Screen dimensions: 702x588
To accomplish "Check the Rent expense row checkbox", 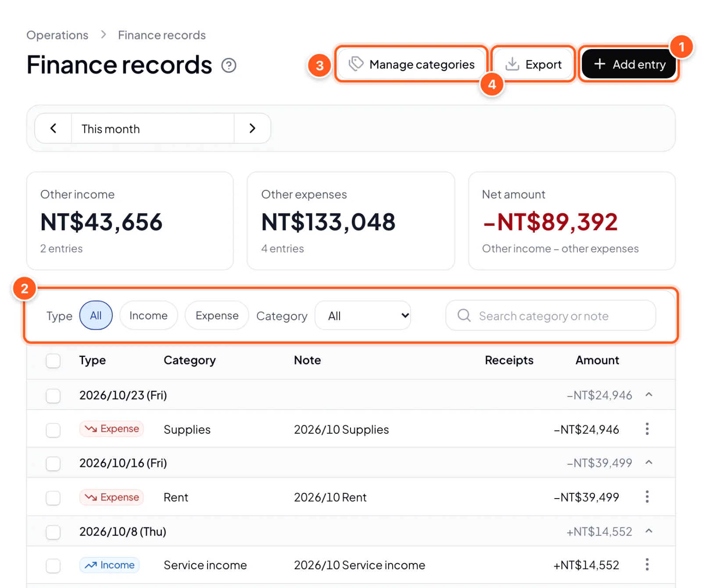I will [53, 498].
